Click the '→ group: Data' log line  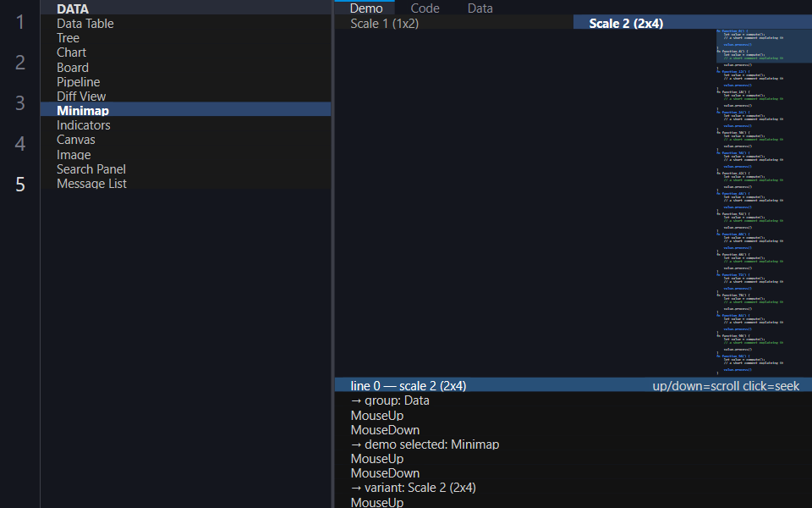390,400
